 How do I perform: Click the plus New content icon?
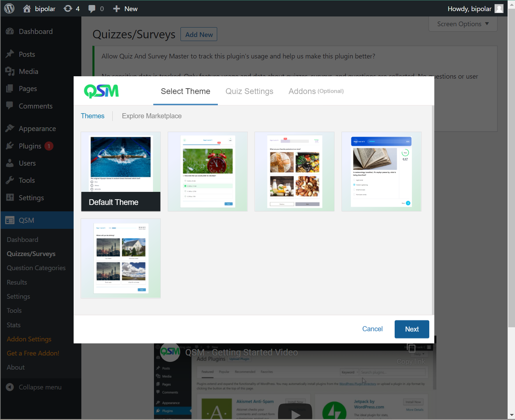[116, 9]
